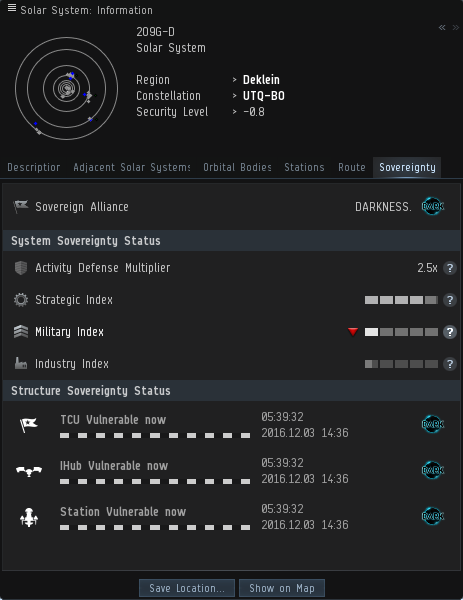
Task: Click the Show on Map button
Action: click(x=282, y=588)
